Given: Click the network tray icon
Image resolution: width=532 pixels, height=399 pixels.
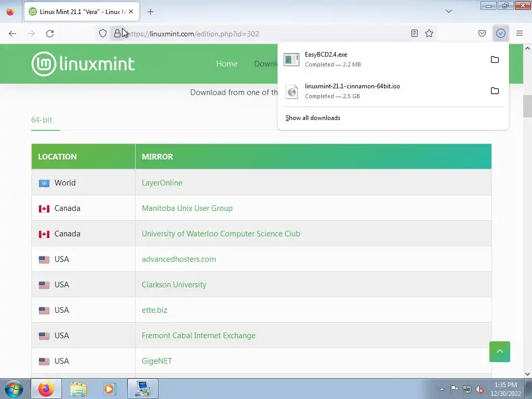Looking at the screenshot, I should point(467,389).
